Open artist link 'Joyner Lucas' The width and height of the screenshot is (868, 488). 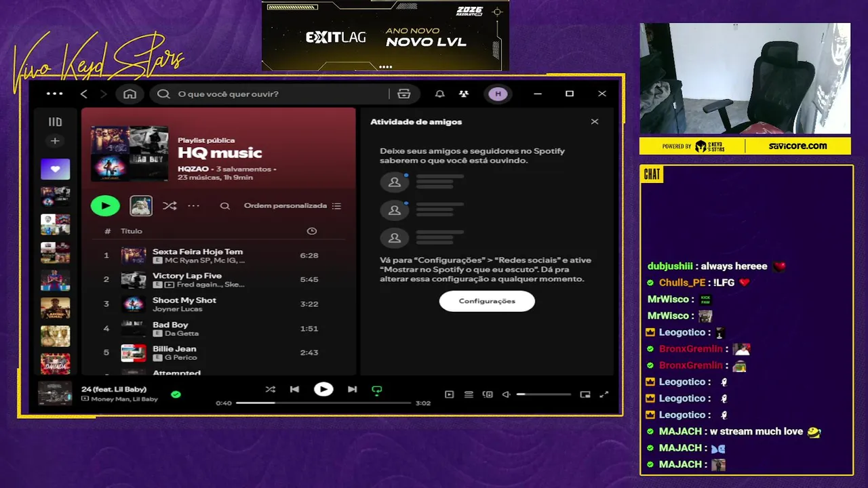(x=178, y=309)
